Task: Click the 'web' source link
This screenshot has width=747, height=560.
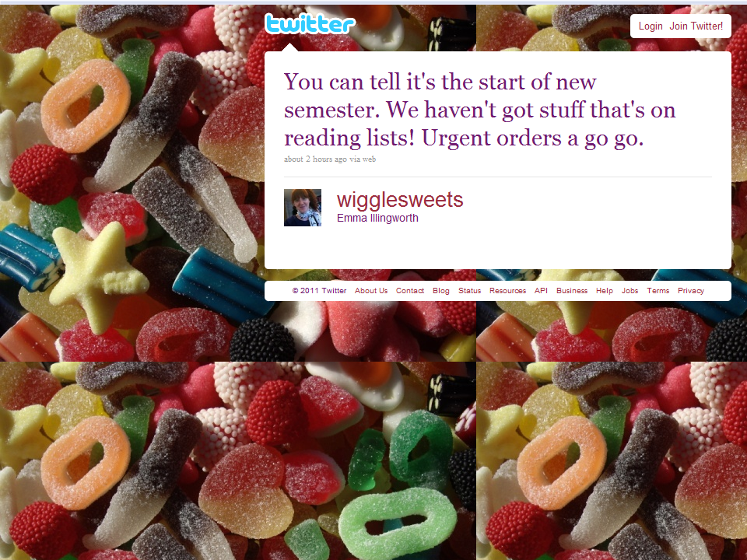Action: (x=369, y=159)
